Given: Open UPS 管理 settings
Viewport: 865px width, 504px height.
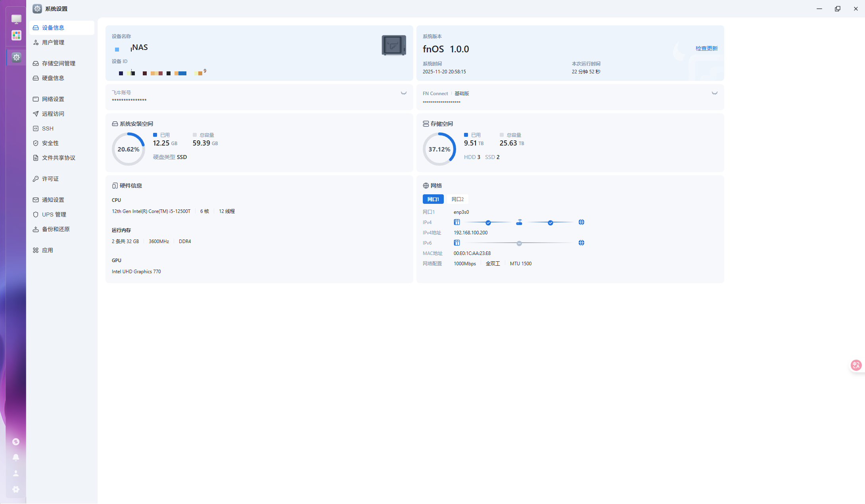Looking at the screenshot, I should tap(54, 215).
